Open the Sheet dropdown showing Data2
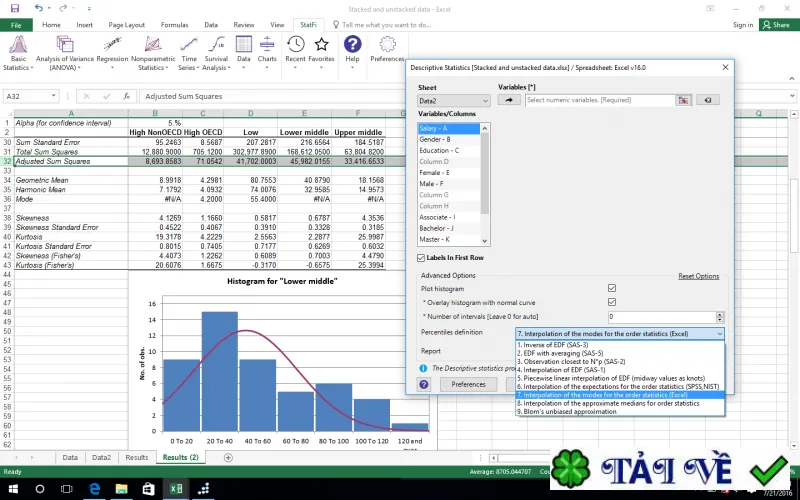Viewport: 800px width, 500px height. tap(454, 101)
